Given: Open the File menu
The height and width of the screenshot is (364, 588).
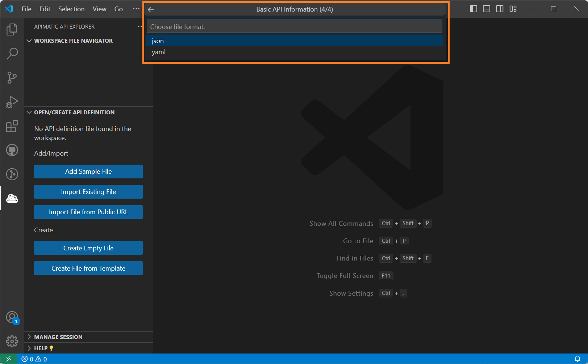Looking at the screenshot, I should (x=26, y=9).
